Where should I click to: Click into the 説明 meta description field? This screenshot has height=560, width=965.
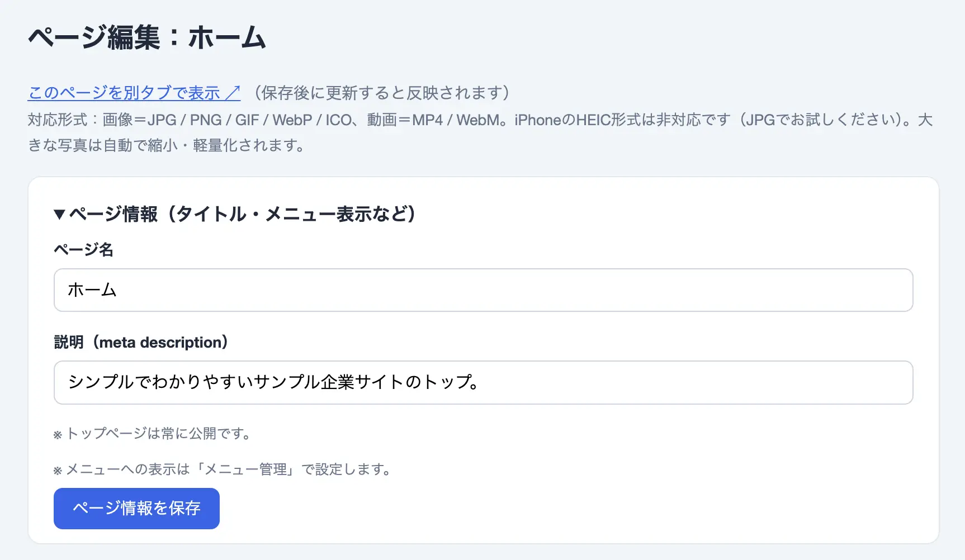(483, 382)
